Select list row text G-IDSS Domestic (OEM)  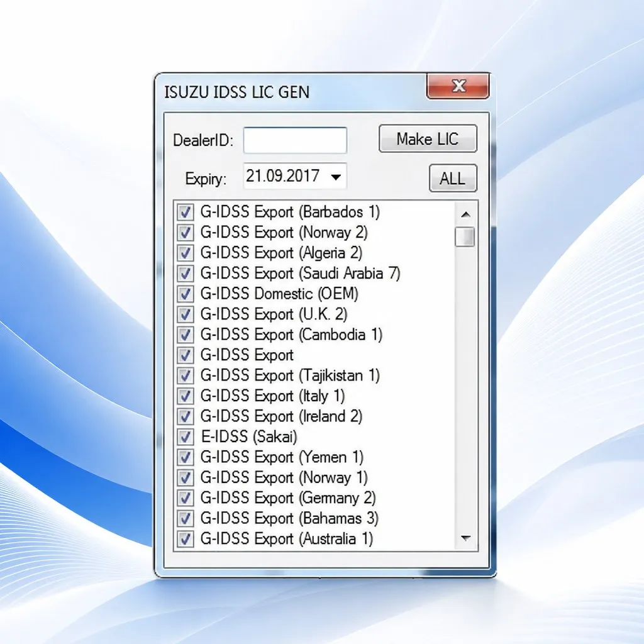click(x=279, y=294)
